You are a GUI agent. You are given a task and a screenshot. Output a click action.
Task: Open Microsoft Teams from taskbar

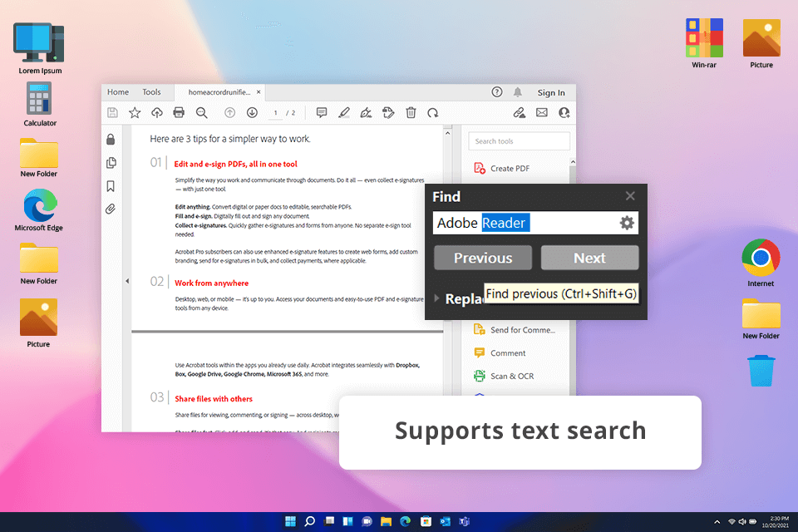[x=464, y=521]
